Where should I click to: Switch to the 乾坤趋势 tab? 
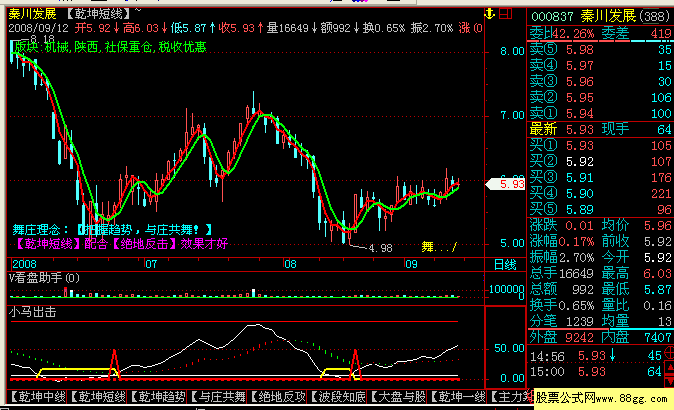click(158, 397)
